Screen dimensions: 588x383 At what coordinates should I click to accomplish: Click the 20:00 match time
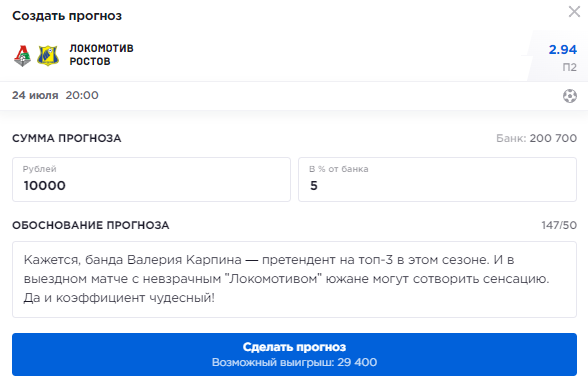82,95
